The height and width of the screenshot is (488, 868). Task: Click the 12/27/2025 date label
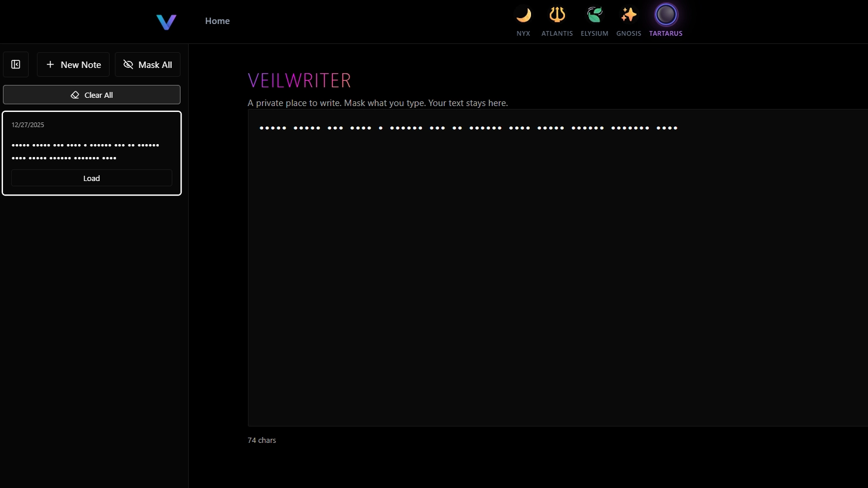coord(28,124)
